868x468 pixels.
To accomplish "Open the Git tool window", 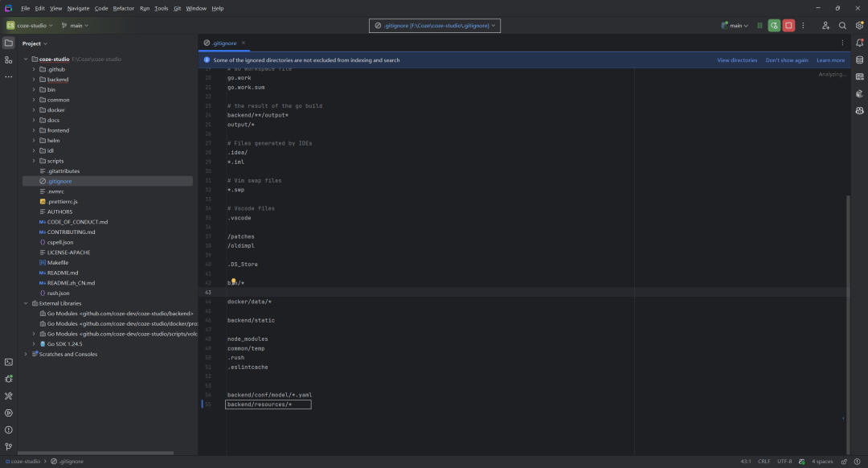I will pos(8,447).
